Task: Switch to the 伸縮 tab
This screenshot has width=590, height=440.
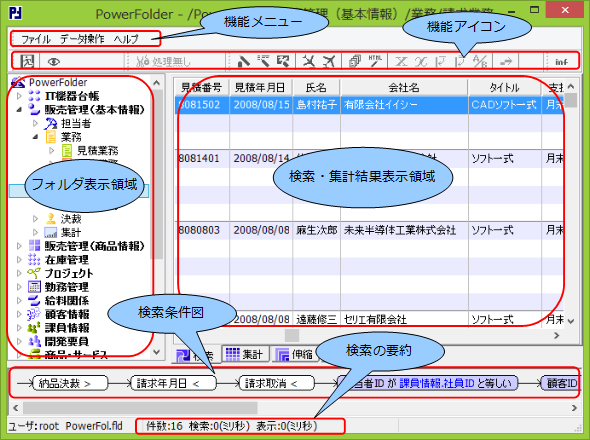Action: (x=295, y=354)
